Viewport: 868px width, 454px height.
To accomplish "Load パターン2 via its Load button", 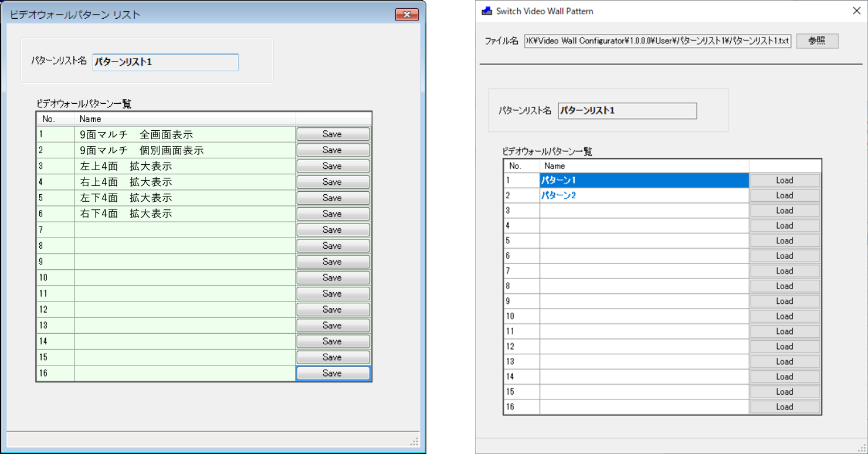I will point(784,196).
